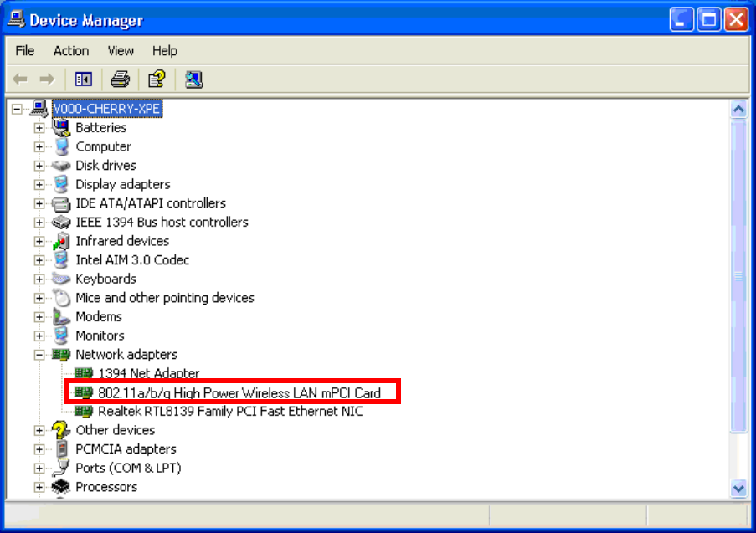The height and width of the screenshot is (533, 756).
Task: Expand the Computer node
Action: tap(39, 147)
